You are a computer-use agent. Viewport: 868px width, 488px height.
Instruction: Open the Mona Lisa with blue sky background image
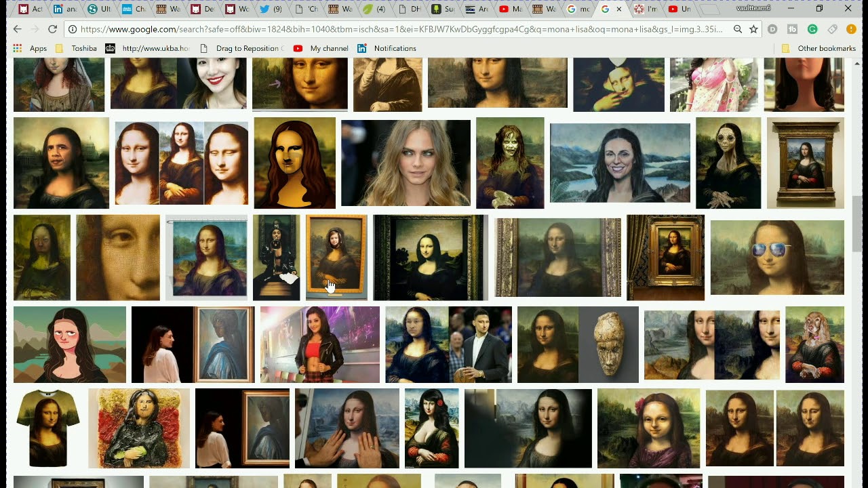[x=206, y=258]
